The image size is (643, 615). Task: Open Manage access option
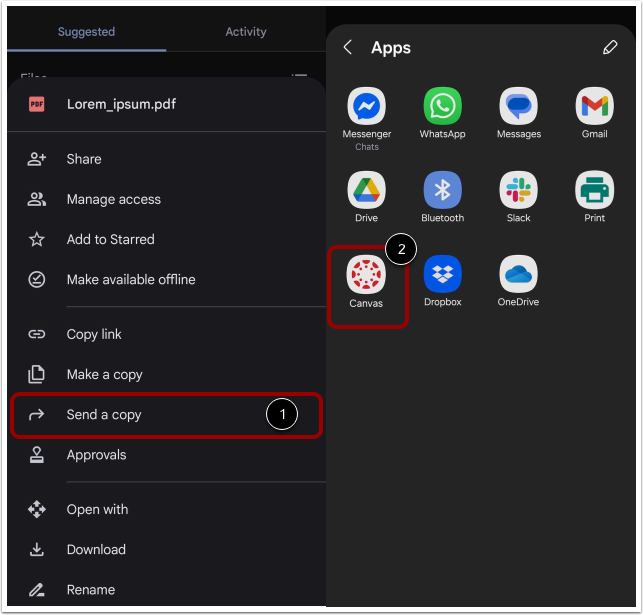click(166, 199)
